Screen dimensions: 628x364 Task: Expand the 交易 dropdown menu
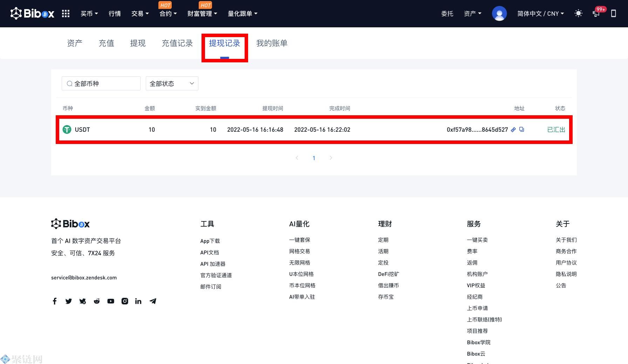[140, 14]
